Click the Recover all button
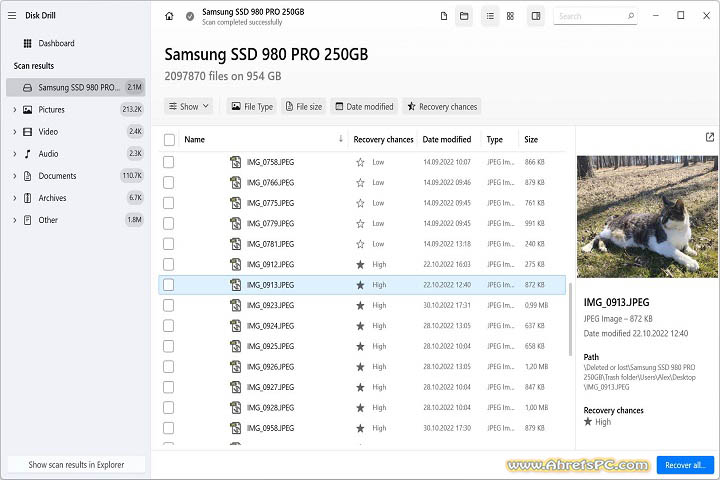The image size is (720, 480). [685, 465]
